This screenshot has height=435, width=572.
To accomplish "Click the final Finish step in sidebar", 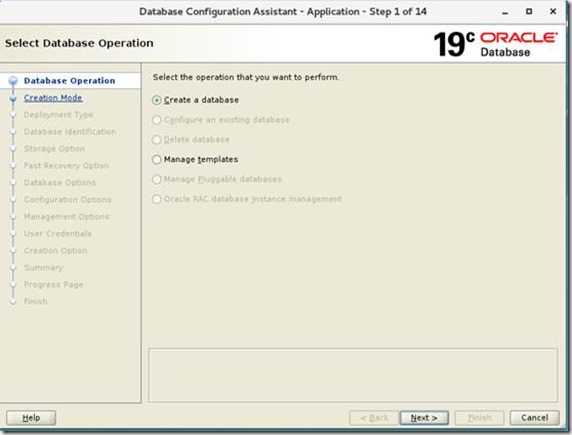I will coord(36,301).
